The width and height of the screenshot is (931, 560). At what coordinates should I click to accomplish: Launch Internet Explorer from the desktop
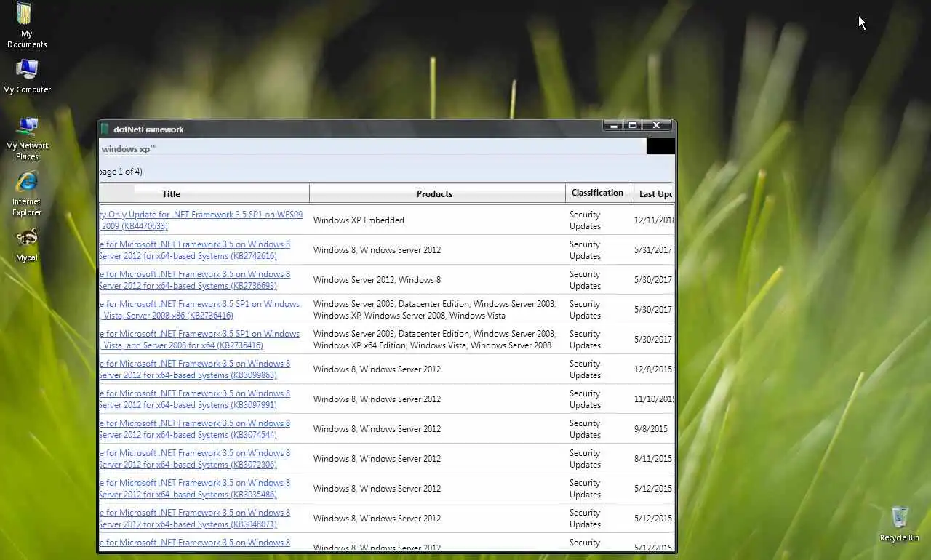click(26, 194)
